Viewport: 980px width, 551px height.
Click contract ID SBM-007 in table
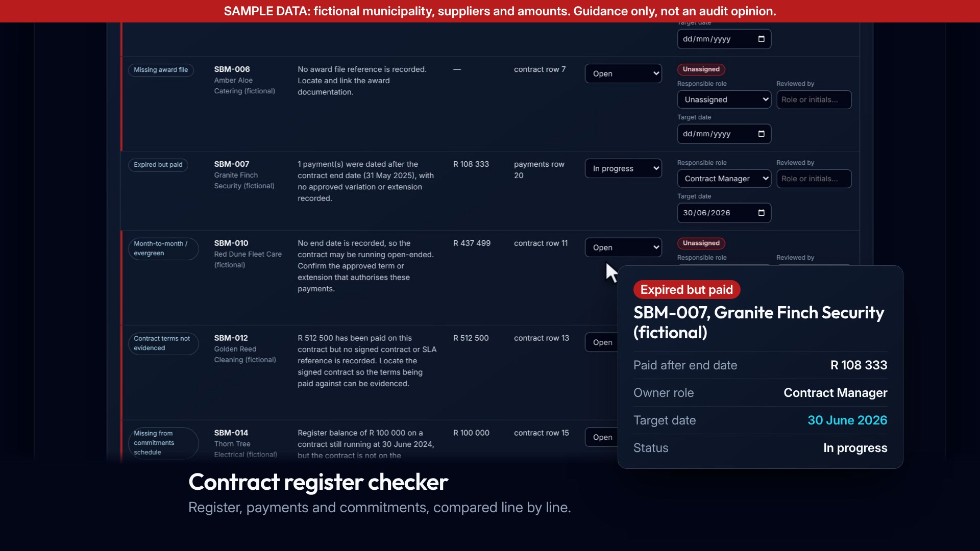click(x=232, y=164)
